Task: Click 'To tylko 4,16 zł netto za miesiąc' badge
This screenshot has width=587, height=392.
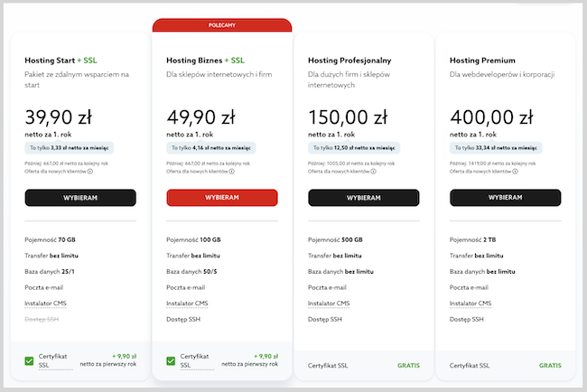Action: 211,148
